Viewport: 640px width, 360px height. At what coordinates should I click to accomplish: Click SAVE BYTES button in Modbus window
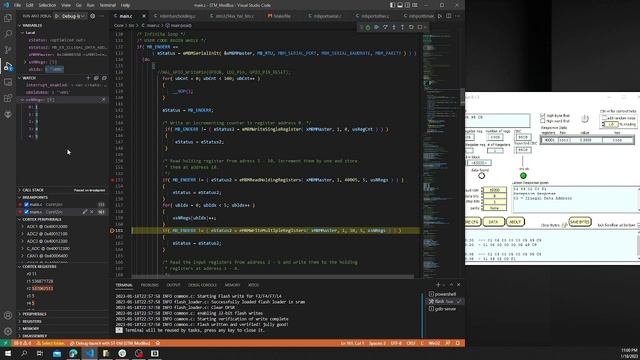pos(580,222)
